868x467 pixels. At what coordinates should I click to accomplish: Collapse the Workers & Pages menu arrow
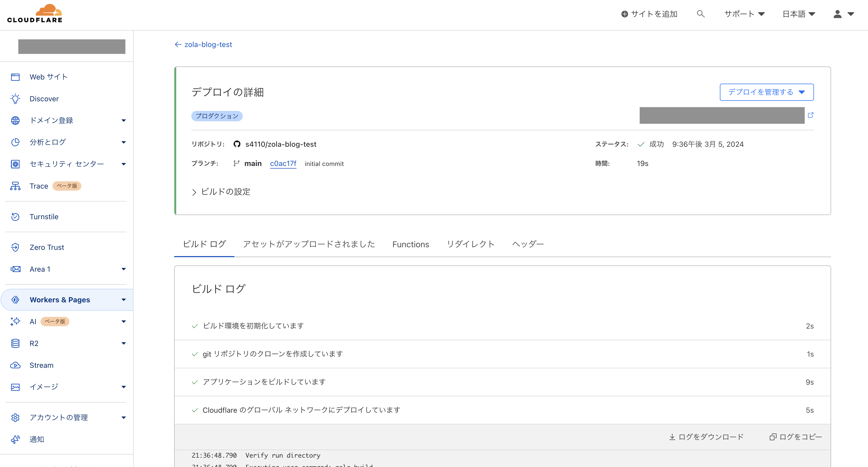123,300
